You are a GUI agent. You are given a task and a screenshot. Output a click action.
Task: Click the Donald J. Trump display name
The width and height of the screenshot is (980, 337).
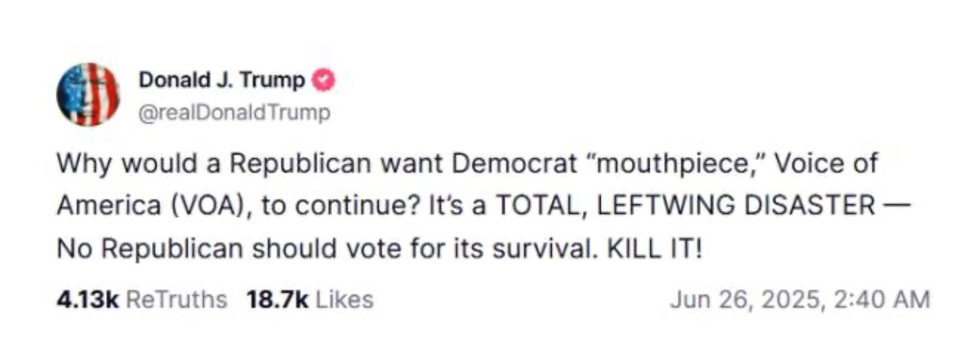tap(222, 79)
